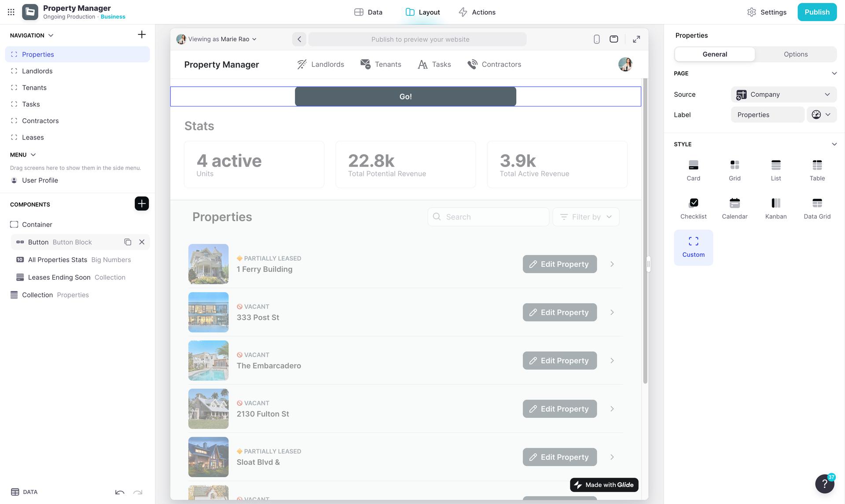
Task: Open the apps grid icon
Action: pos(11,12)
